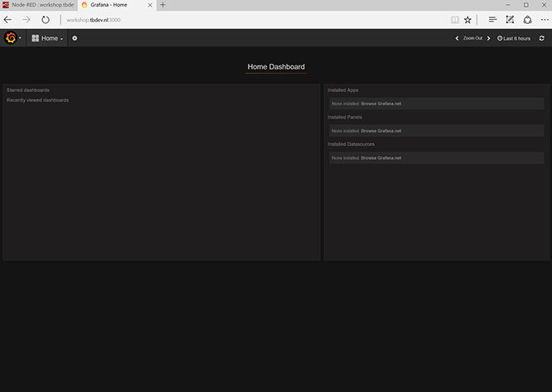Screen dimensions: 552x392
Task: Shift time range back with left chevron
Action: pyautogui.click(x=457, y=38)
